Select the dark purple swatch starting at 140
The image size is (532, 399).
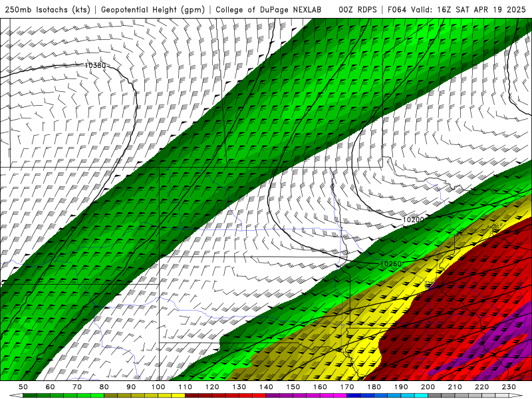(273, 395)
